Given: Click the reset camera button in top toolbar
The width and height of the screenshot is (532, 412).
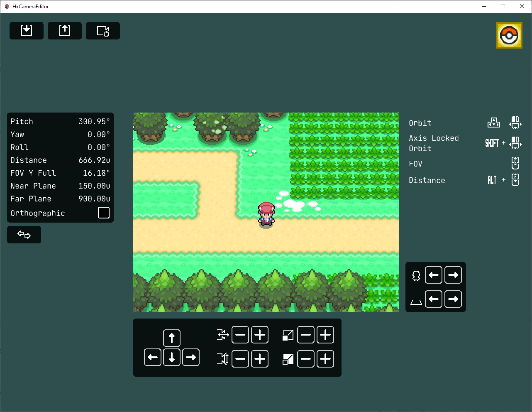Looking at the screenshot, I should click(x=103, y=31).
